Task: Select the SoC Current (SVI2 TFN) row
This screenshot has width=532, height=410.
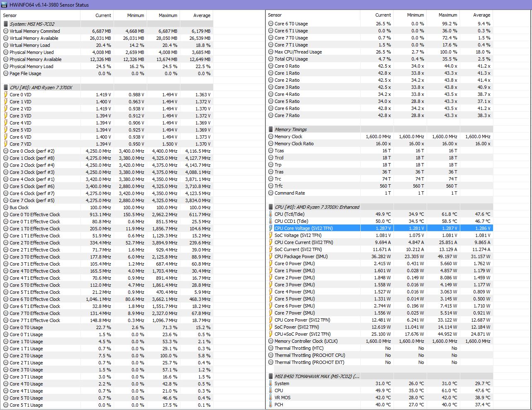Action: [x=379, y=249]
